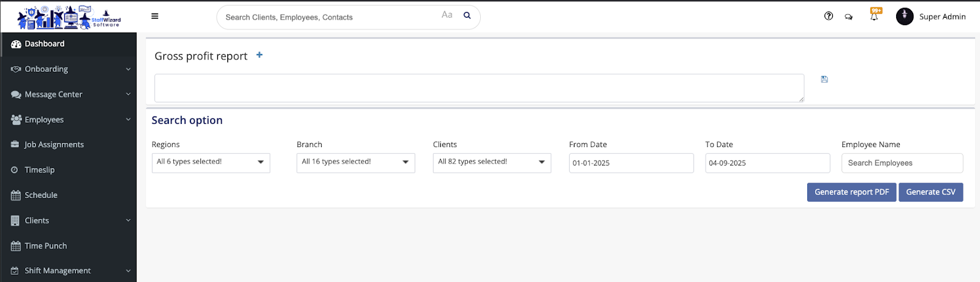Image resolution: width=980 pixels, height=282 pixels.
Task: Open the help question mark icon
Action: pyautogui.click(x=829, y=17)
